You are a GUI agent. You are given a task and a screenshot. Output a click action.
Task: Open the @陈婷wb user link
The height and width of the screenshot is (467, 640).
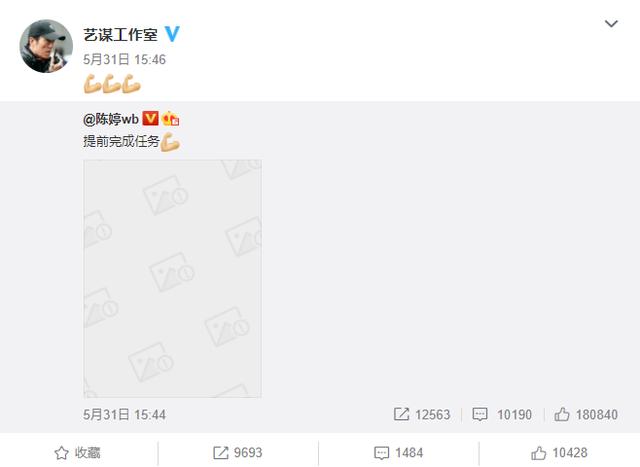coord(111,119)
